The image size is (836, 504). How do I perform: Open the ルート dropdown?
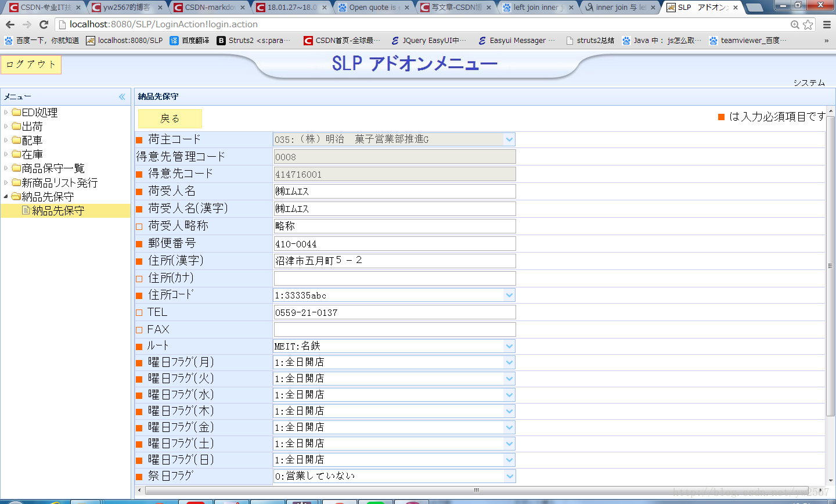(x=509, y=346)
